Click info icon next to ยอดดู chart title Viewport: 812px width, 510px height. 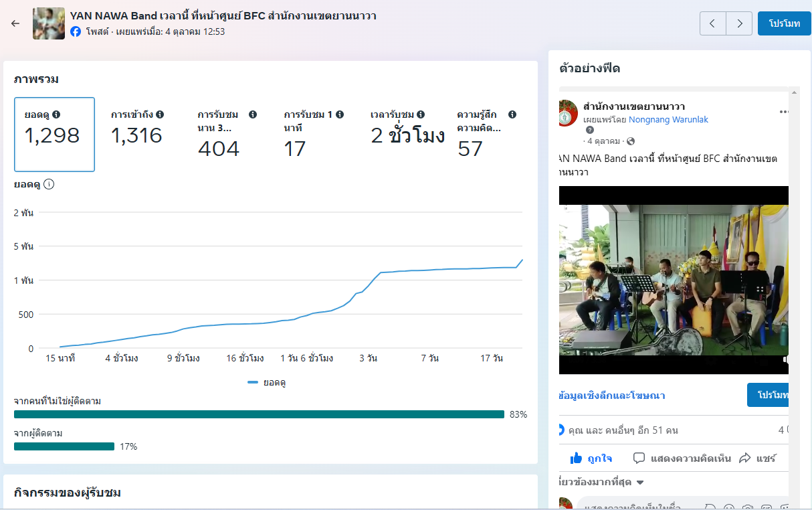point(49,184)
